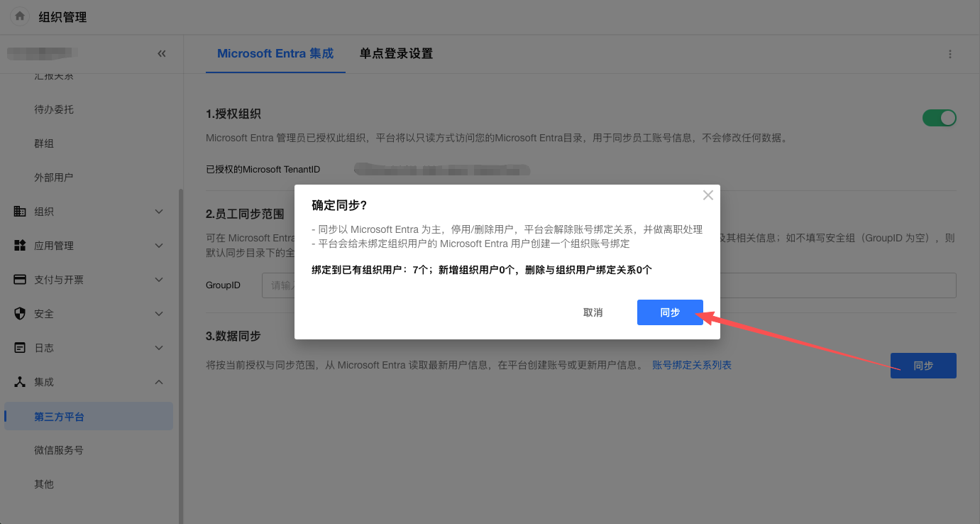Click the 集成 integration icon
Viewport: 980px width, 524px height.
click(20, 382)
